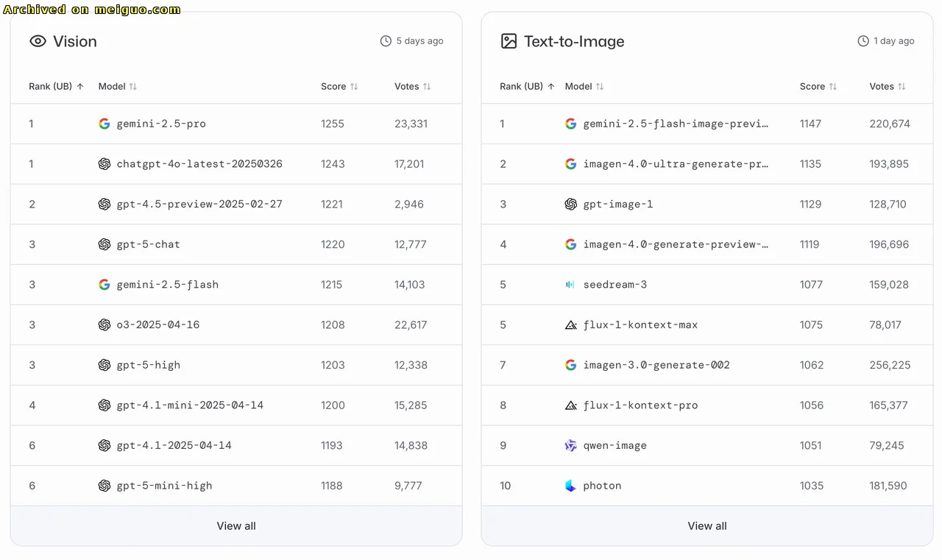
Task: Click the photon logo icon
Action: [571, 486]
